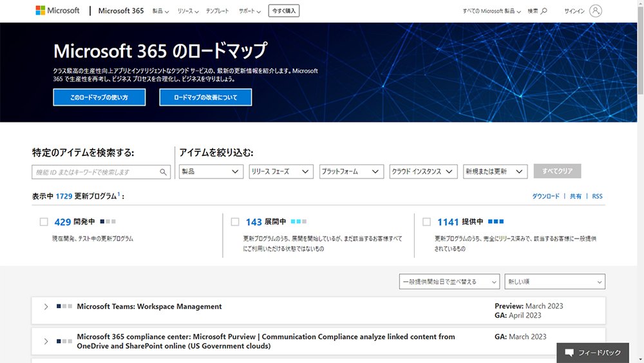Viewport: 644px width, 363px height.
Task: Check the 展開中 checkbox
Action: tap(235, 222)
